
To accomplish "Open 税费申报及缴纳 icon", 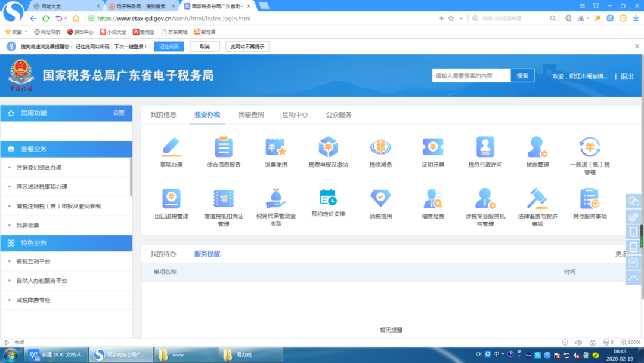I will tap(328, 147).
